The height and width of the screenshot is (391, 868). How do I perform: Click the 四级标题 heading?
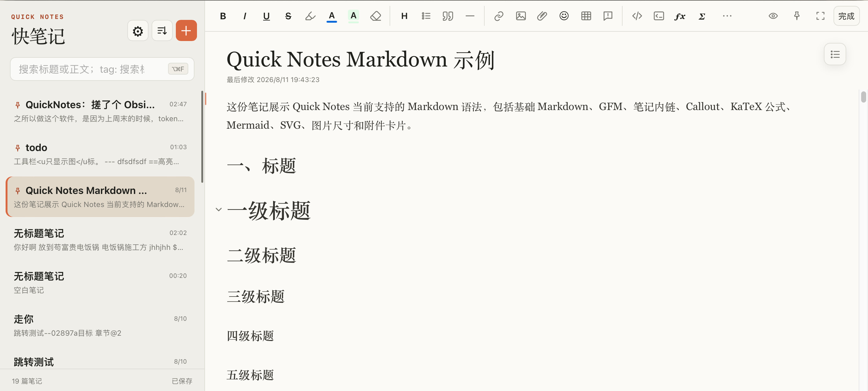(x=250, y=336)
